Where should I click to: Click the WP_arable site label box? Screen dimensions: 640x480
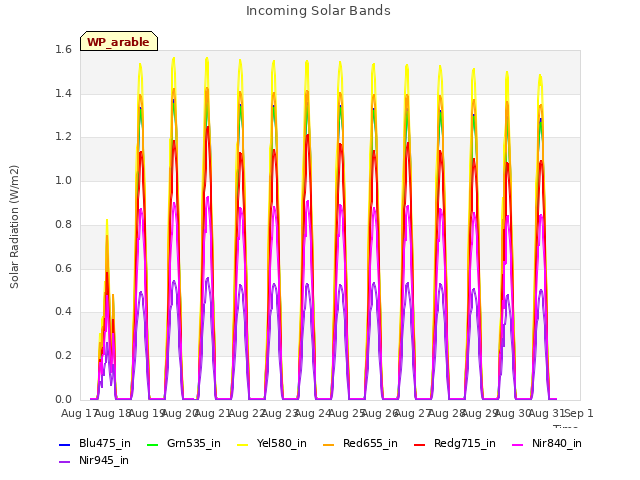(119, 41)
